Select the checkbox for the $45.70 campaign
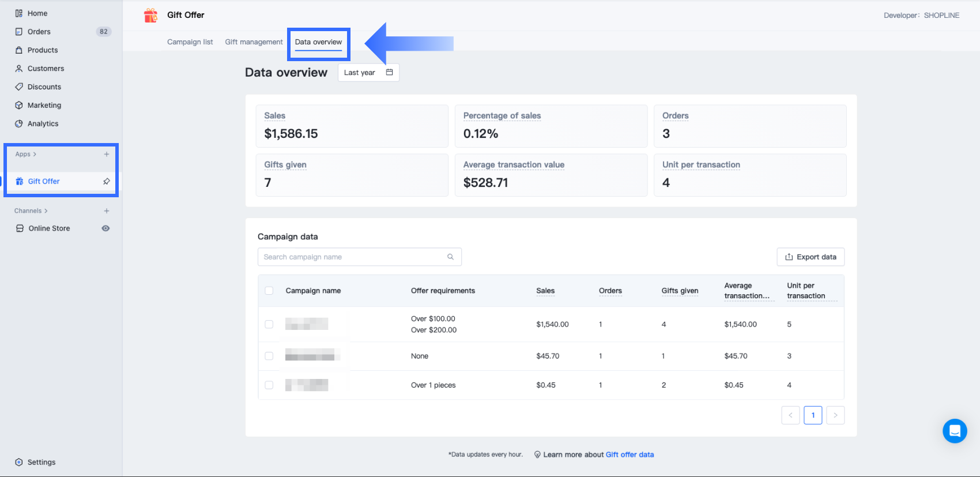 [x=269, y=356]
